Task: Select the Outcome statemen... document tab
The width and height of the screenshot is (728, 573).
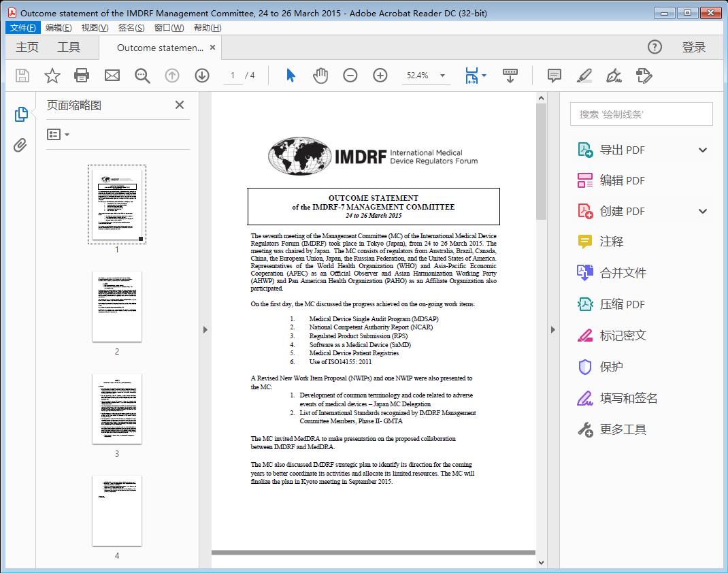Action: coord(160,48)
